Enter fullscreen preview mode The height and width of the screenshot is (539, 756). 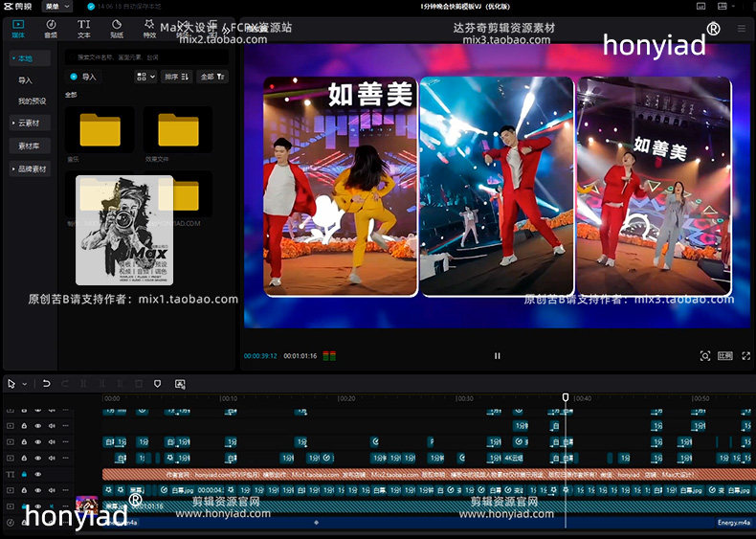point(745,356)
